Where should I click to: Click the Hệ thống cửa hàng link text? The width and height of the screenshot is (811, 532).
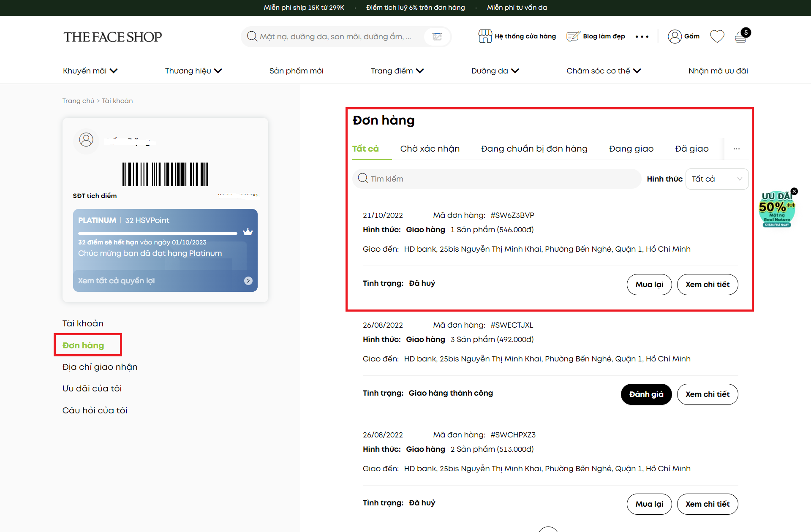(x=525, y=36)
